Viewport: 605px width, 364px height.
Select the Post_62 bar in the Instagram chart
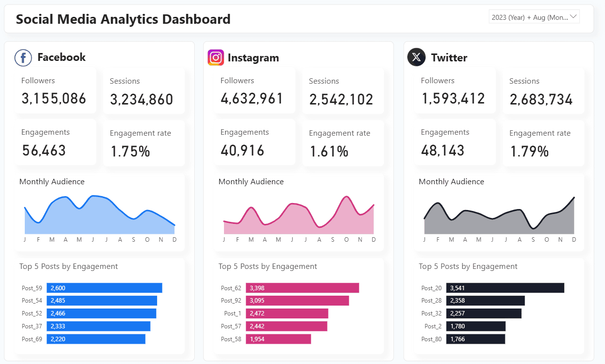coord(303,288)
